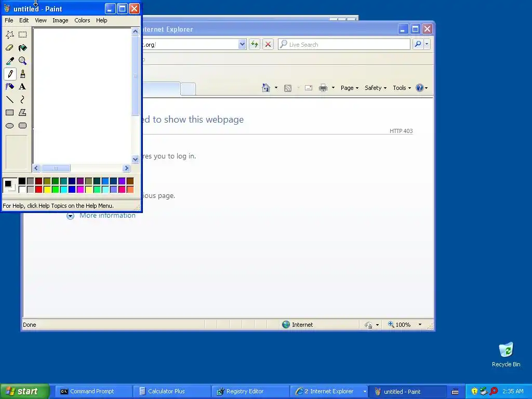This screenshot has width=532, height=399.
Task: Open the Safety menu dropdown
Action: [x=376, y=88]
